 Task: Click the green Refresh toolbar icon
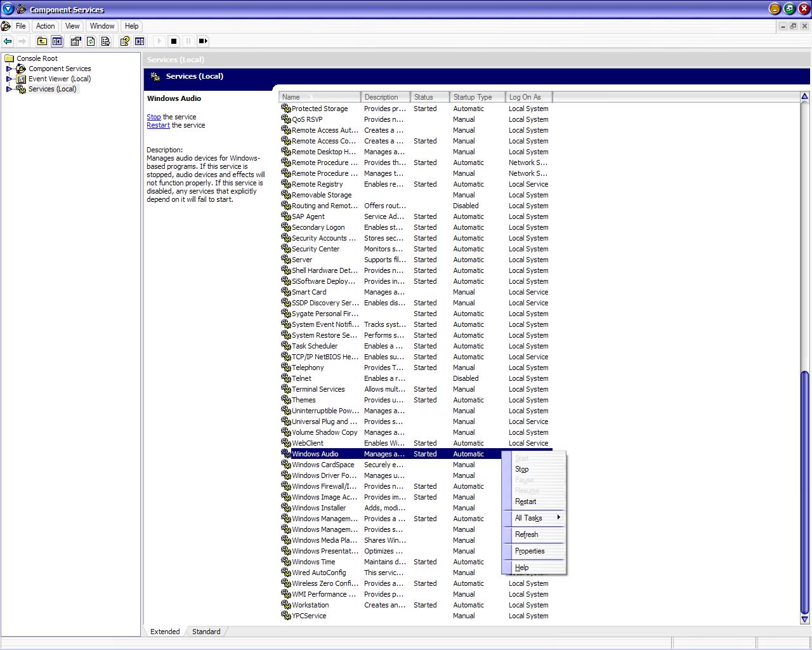pyautogui.click(x=91, y=41)
